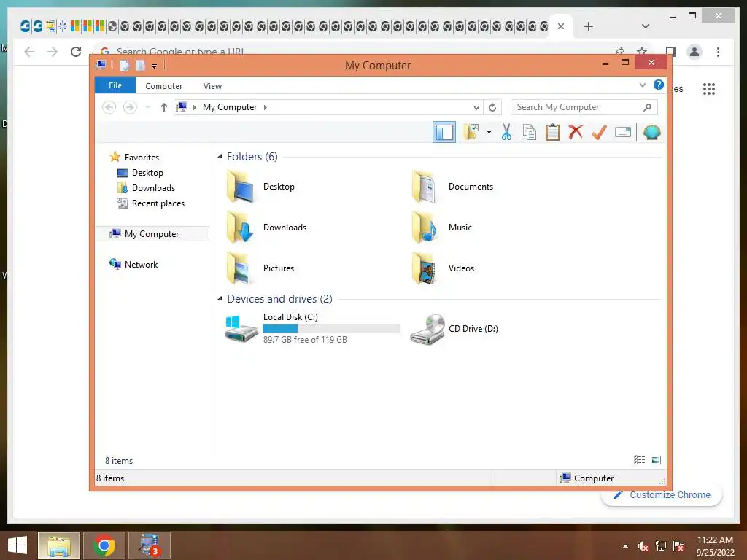Expand the chevron after My Computer path
The width and height of the screenshot is (747, 560).
(x=266, y=107)
